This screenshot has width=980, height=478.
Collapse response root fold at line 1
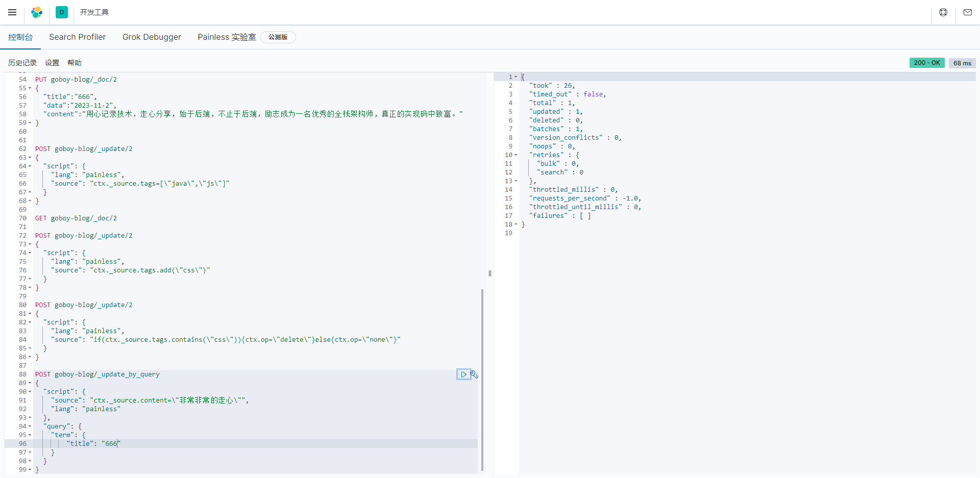click(x=516, y=77)
